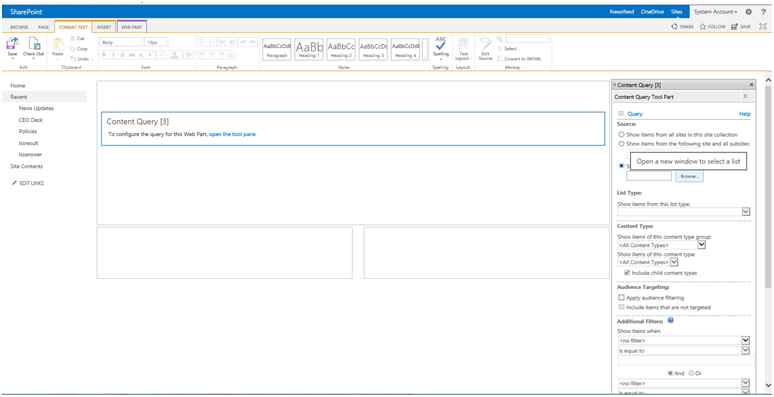Select the And filter operator radio button
The width and height of the screenshot is (774, 397).
pyautogui.click(x=671, y=373)
